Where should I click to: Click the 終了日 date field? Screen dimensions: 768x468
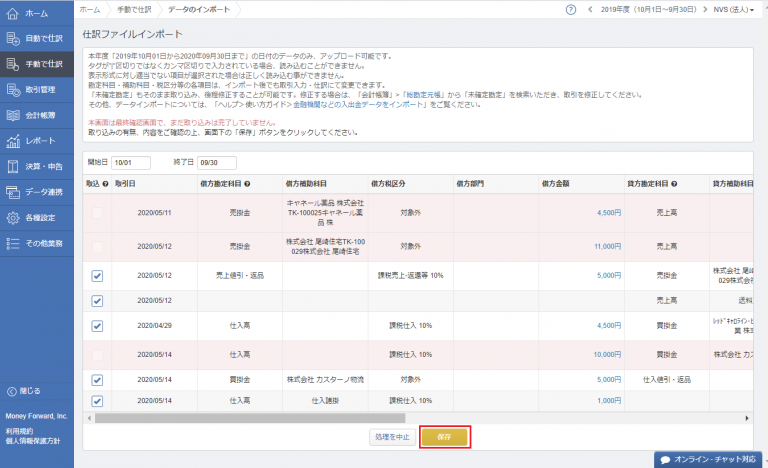click(x=217, y=163)
